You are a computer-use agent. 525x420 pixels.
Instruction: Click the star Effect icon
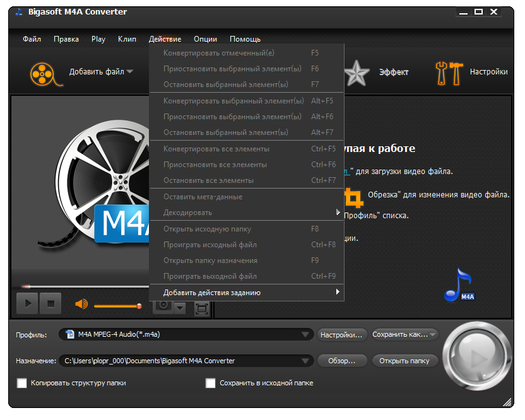click(x=357, y=73)
